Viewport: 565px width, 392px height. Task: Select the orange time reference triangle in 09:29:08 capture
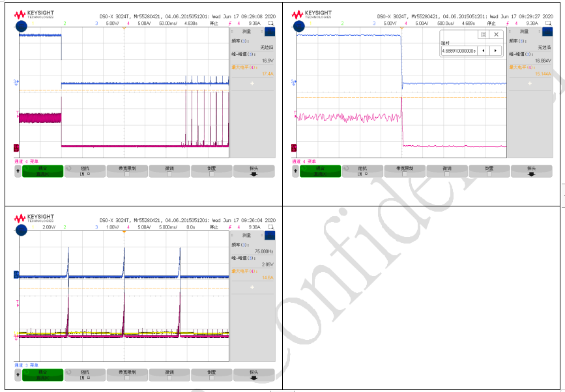pyautogui.click(x=124, y=29)
